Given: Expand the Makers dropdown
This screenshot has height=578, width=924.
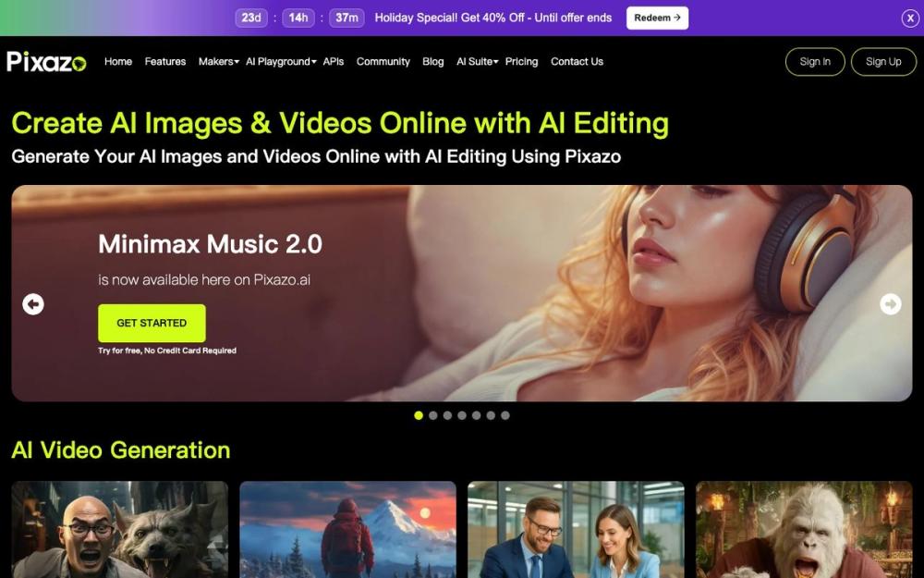Looking at the screenshot, I should [x=218, y=61].
